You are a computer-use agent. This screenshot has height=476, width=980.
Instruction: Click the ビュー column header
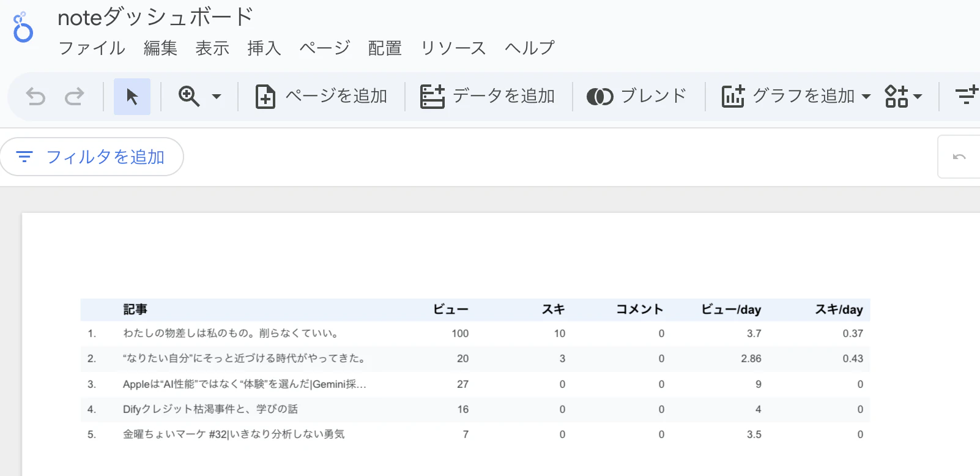point(451,310)
